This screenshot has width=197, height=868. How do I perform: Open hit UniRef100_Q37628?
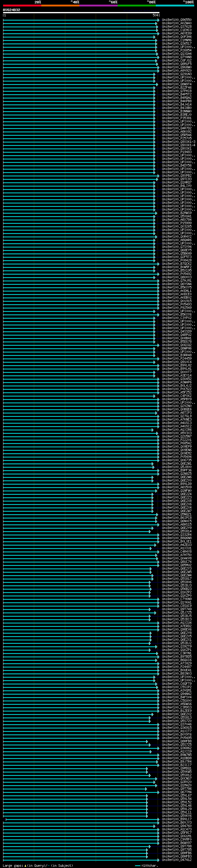click(x=177, y=26)
